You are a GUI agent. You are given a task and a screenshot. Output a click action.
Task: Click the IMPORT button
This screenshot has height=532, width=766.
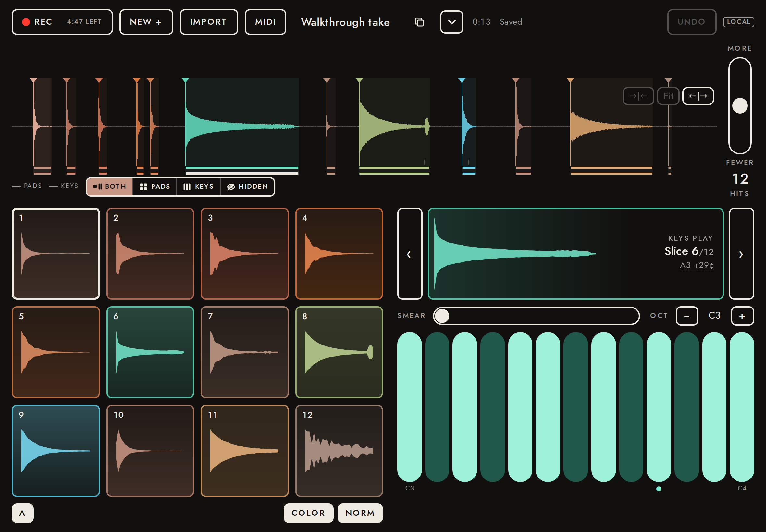click(x=209, y=22)
